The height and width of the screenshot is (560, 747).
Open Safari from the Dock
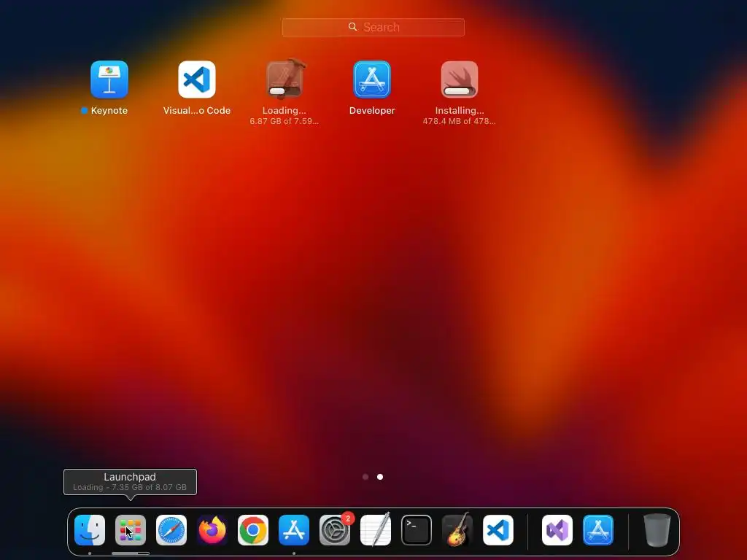171,530
